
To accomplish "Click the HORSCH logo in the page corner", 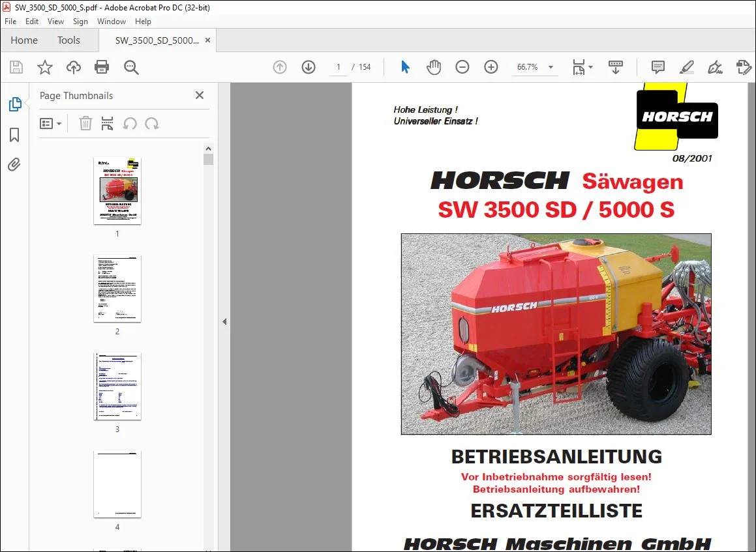I will click(676, 117).
